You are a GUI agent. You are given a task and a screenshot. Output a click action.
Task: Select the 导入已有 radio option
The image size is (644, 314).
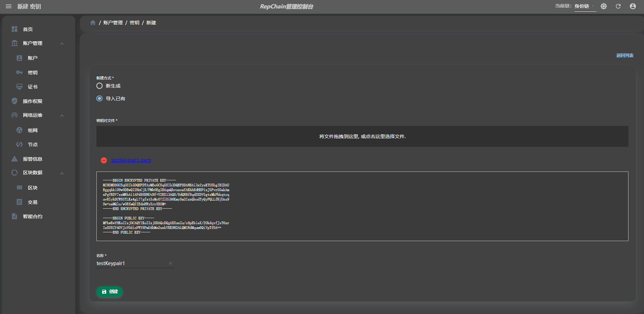point(99,99)
